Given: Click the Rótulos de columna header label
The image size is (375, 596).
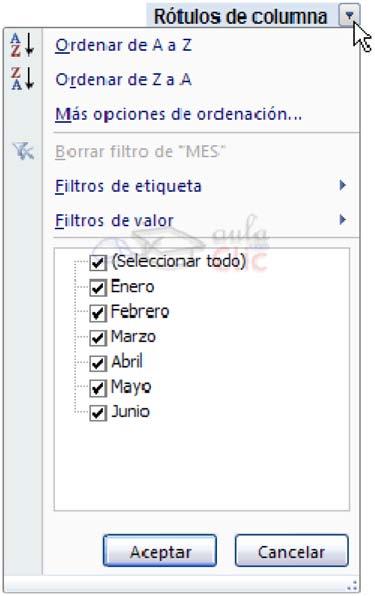Looking at the screenshot, I should pos(241,16).
